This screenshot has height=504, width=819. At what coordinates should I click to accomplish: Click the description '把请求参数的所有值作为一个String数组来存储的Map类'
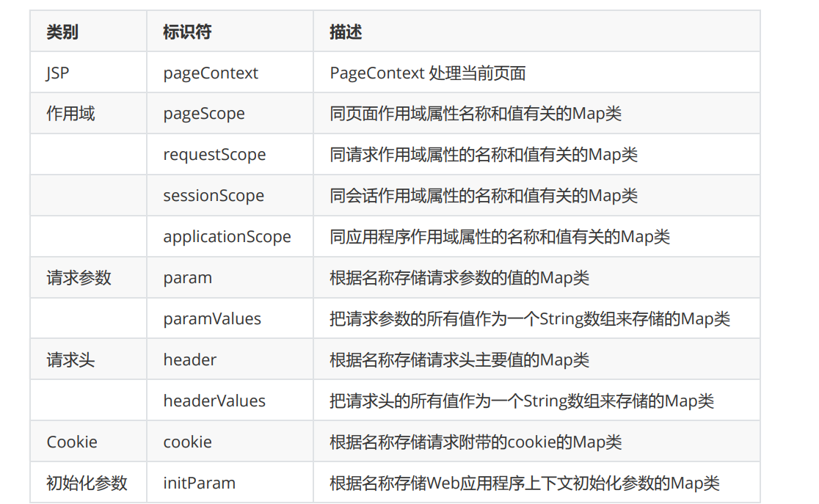(530, 319)
